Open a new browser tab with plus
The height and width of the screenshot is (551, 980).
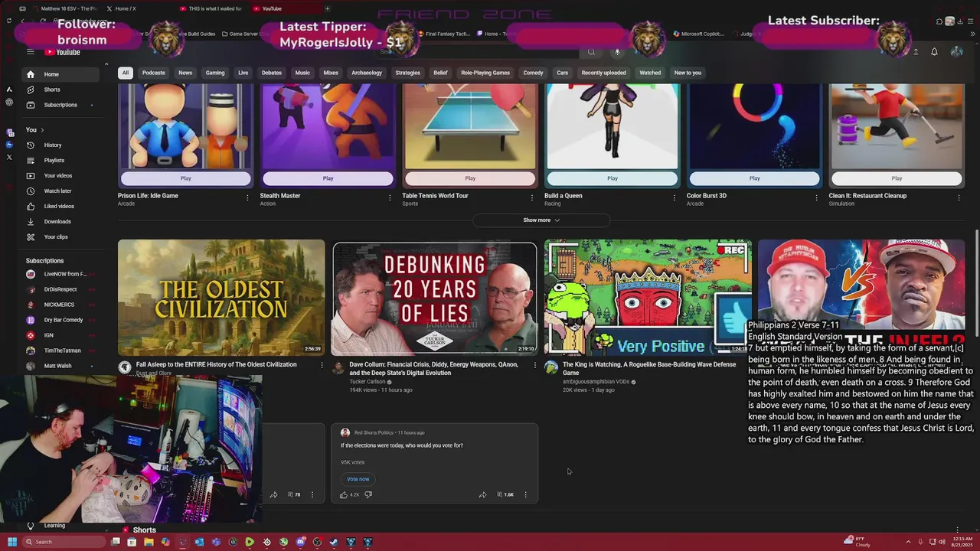[327, 8]
